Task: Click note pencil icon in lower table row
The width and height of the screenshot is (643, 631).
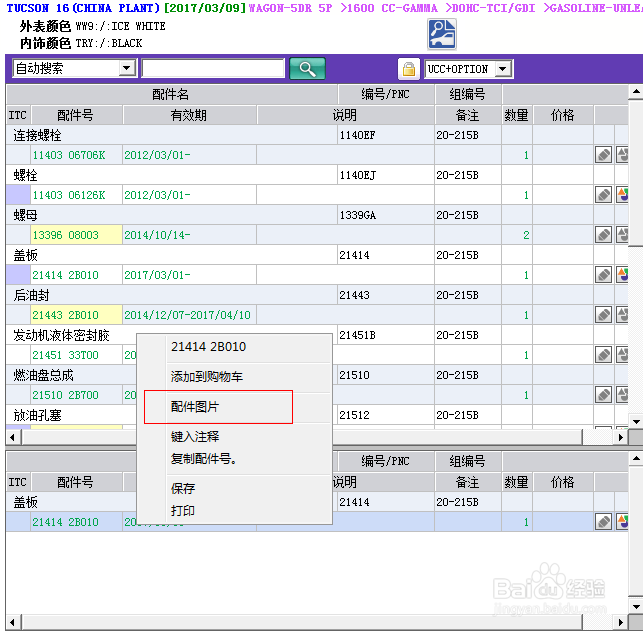Action: pyautogui.click(x=603, y=522)
